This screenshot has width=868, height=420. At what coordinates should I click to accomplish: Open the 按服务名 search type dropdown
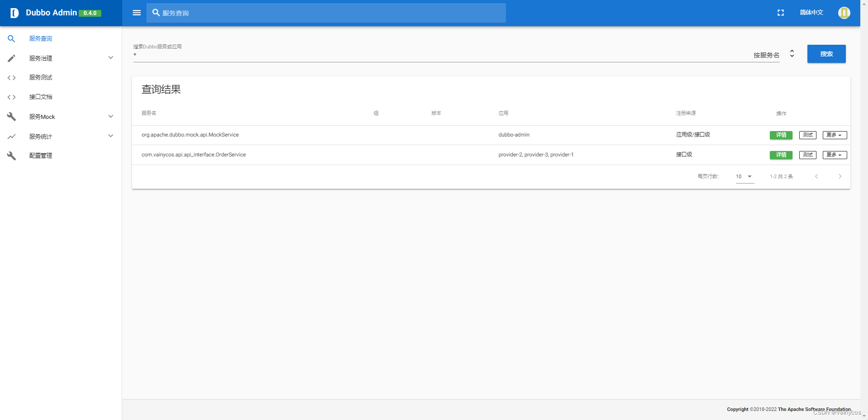(x=773, y=54)
